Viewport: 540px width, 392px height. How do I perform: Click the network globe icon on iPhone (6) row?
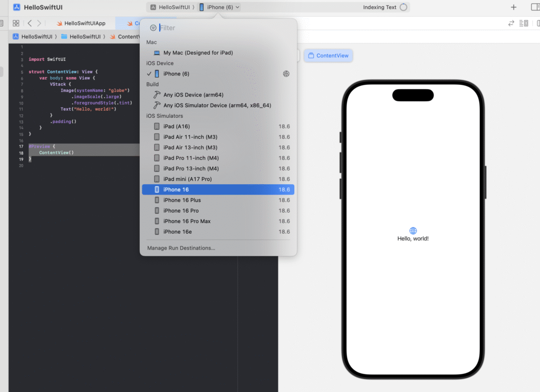pos(286,74)
